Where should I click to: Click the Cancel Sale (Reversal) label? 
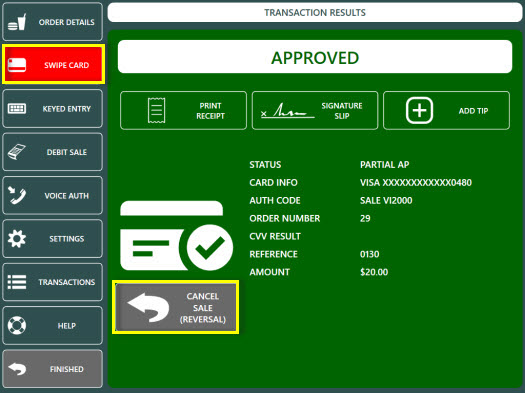click(203, 308)
